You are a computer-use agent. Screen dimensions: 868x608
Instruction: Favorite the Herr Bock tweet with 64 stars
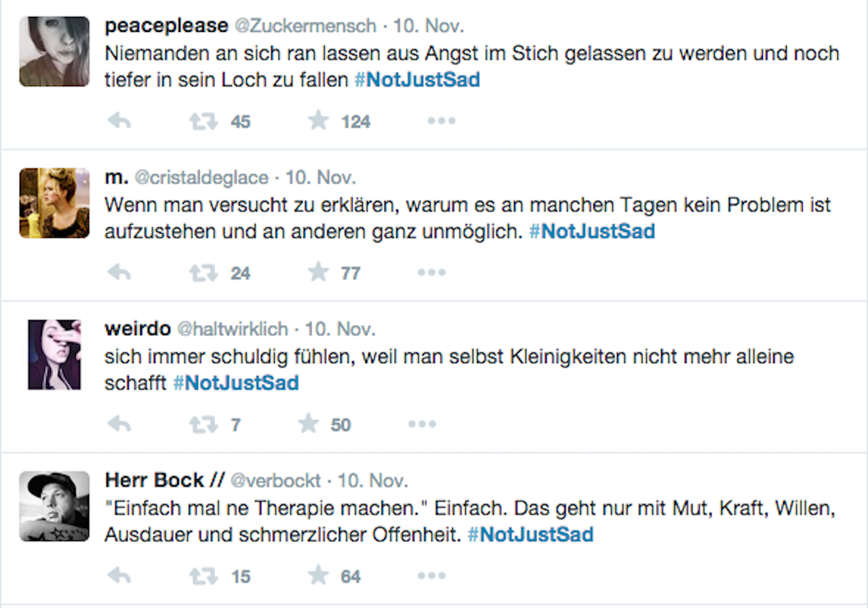point(318,577)
